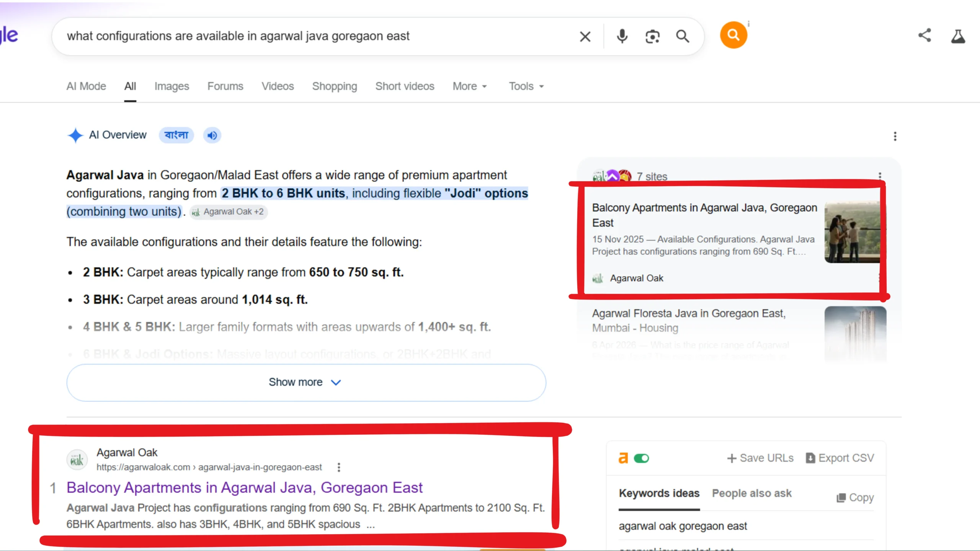Listen to AI Overview via speaker icon

[x=212, y=135]
